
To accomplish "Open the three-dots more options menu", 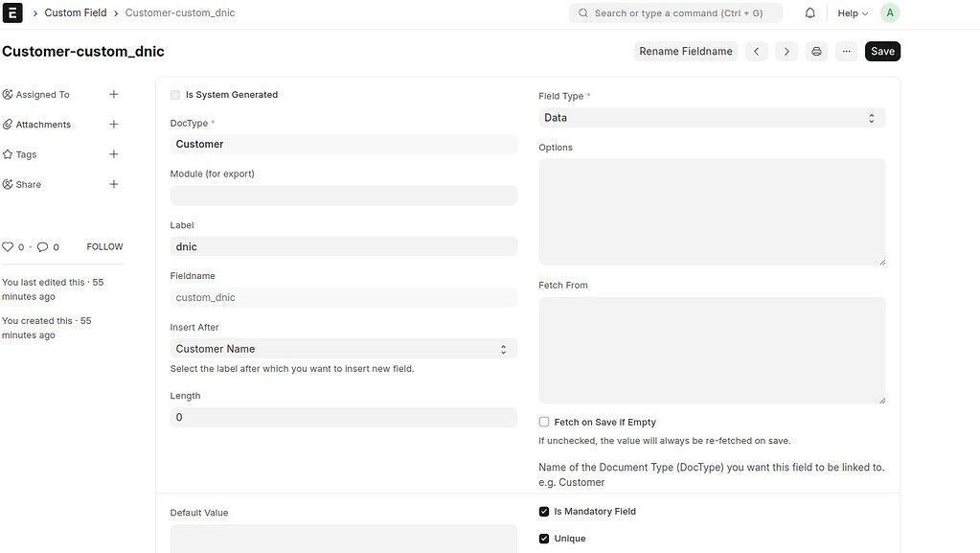I will click(x=846, y=52).
